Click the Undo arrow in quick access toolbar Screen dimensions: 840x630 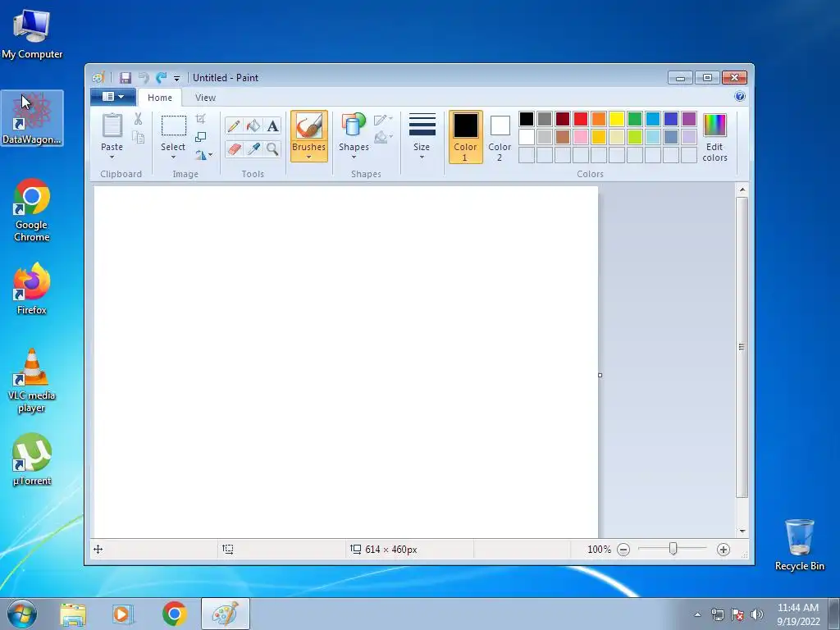click(144, 78)
